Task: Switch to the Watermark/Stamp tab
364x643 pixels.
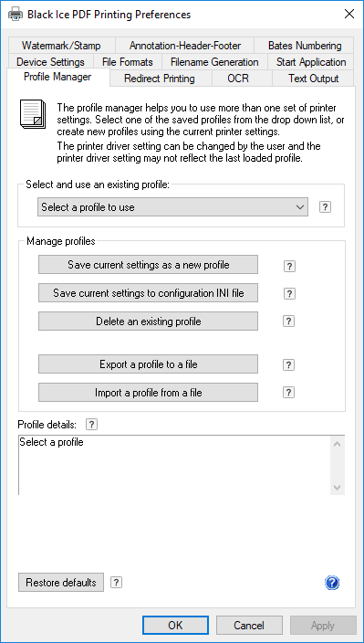Action: [x=61, y=45]
